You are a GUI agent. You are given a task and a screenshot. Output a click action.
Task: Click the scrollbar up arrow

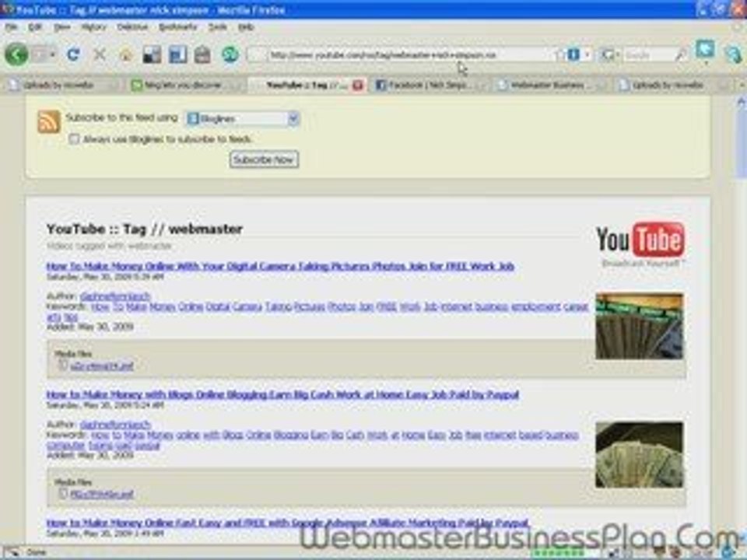click(741, 102)
